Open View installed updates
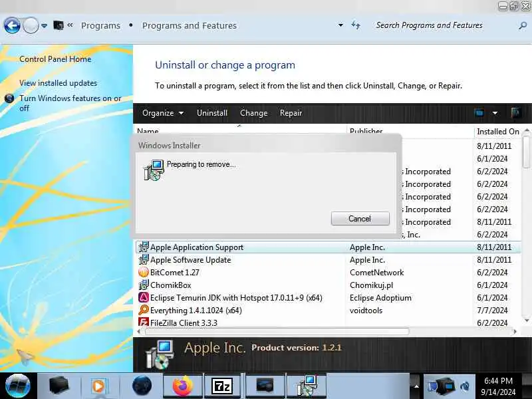532x399 pixels. pyautogui.click(x=58, y=82)
